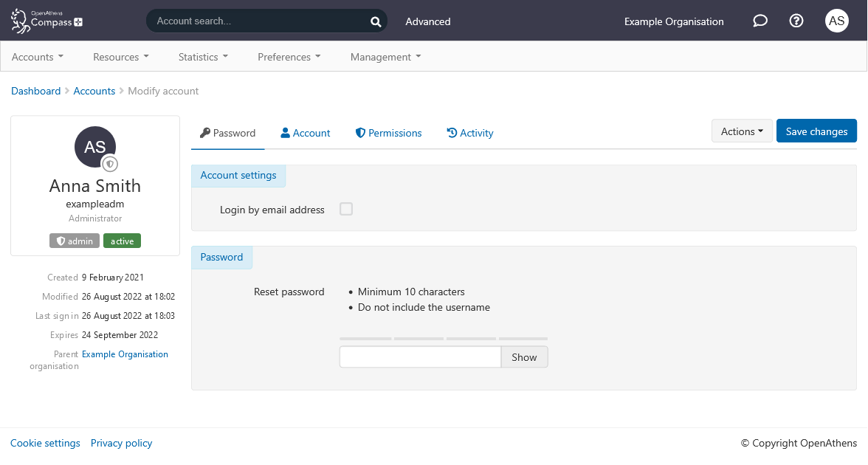Open the messages chat bubble icon
The height and width of the screenshot is (465, 868).
[x=759, y=21]
